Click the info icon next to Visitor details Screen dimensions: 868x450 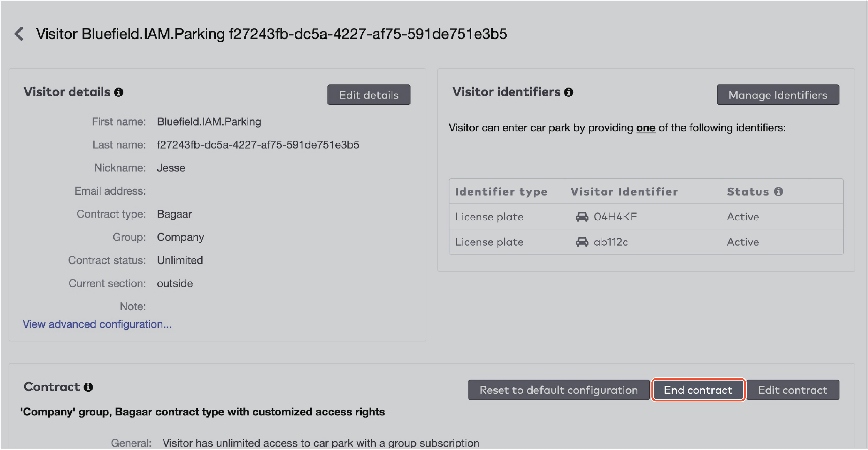[x=119, y=92]
